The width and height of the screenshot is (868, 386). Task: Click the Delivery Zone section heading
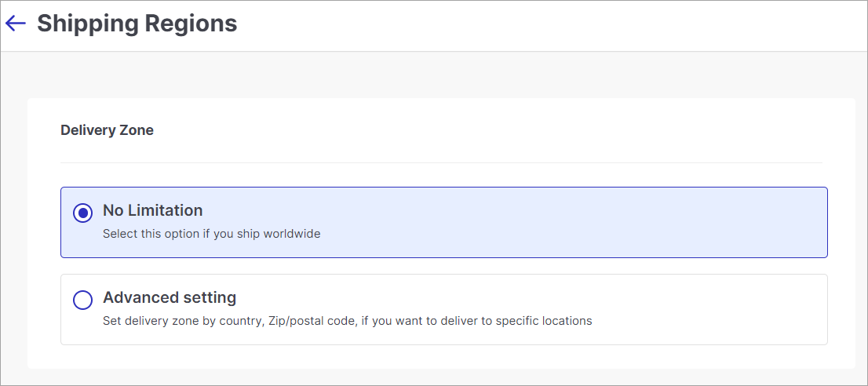(x=107, y=130)
